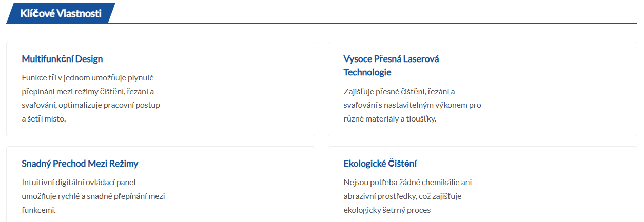
Task: Click the line 'abrazivní prostředky, což zajišťuje'
Action: click(403, 196)
